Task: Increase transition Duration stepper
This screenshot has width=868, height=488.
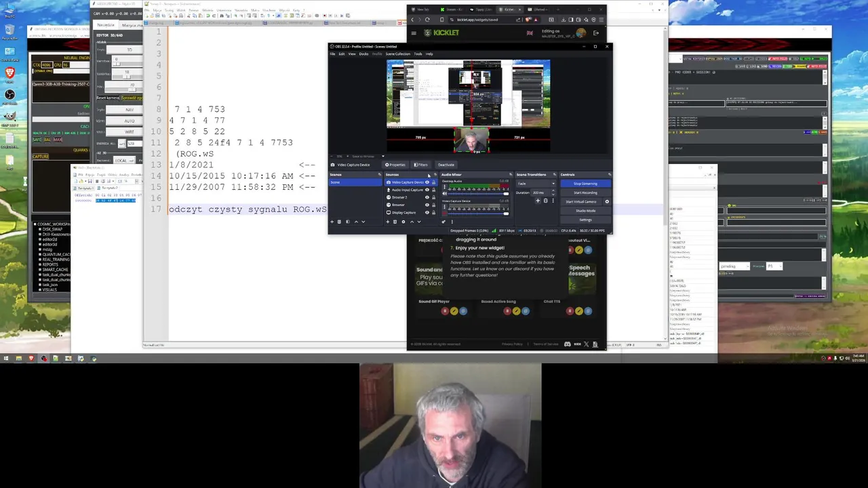Action: click(x=553, y=190)
